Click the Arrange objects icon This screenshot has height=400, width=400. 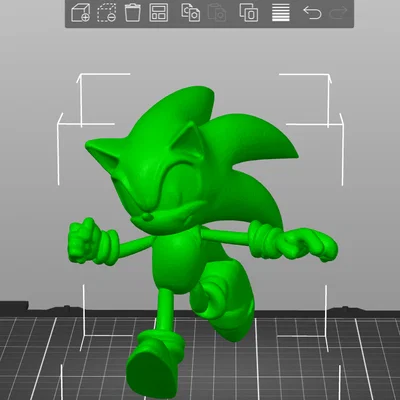pyautogui.click(x=159, y=13)
